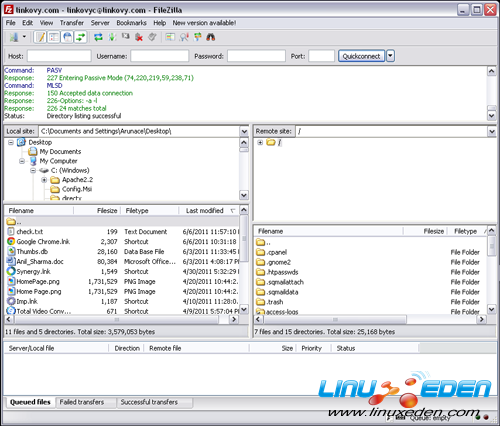Open the Remote site path dropdown

click(x=492, y=131)
